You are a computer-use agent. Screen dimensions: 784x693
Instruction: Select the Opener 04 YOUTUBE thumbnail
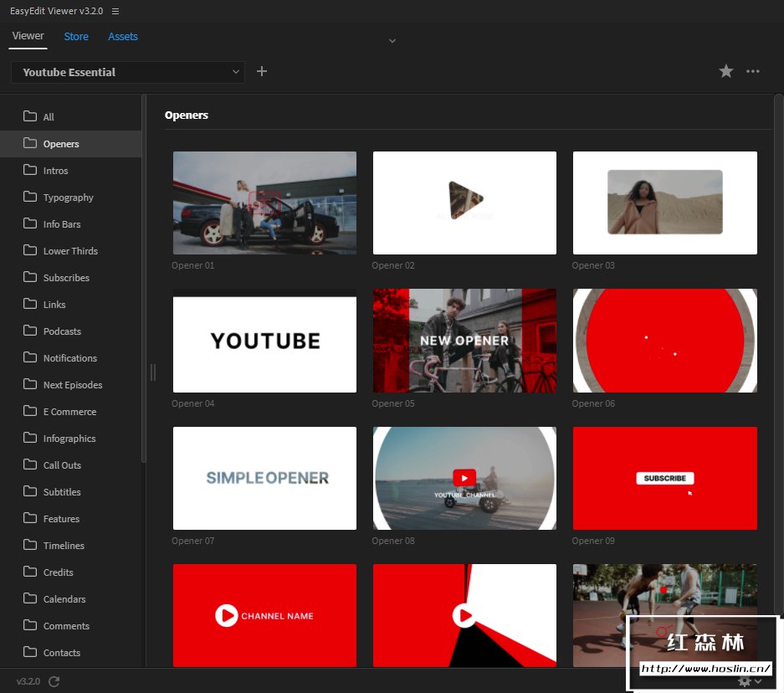click(x=264, y=341)
